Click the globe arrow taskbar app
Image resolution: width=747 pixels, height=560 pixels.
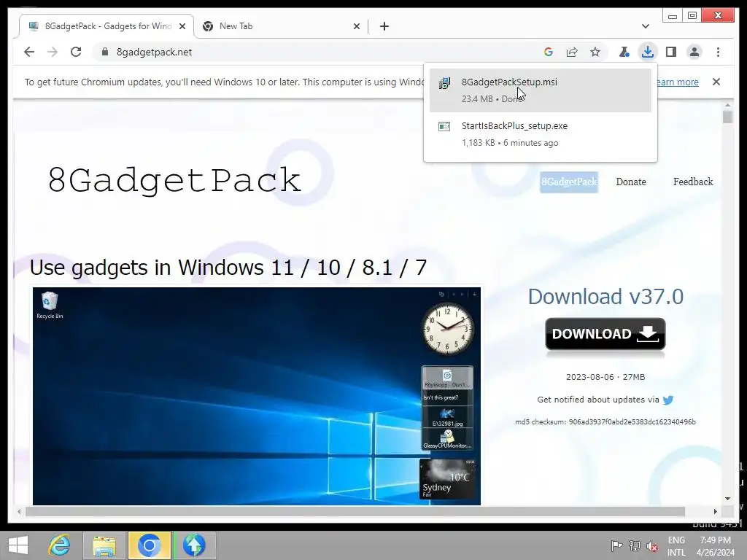[194, 545]
